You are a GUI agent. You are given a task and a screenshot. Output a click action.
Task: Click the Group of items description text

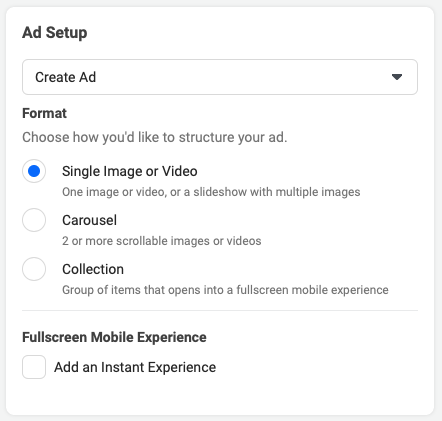(x=225, y=290)
